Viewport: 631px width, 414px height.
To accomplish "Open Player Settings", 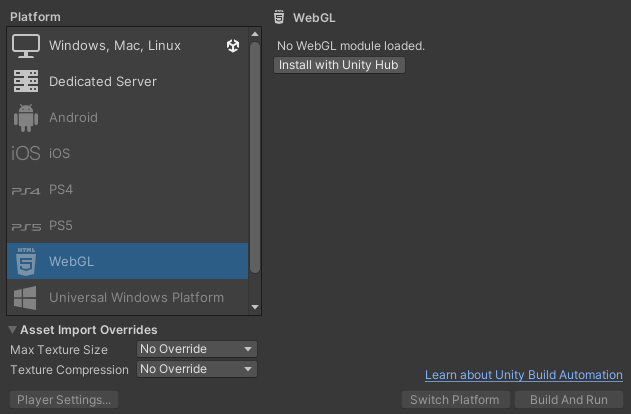I will point(64,400).
